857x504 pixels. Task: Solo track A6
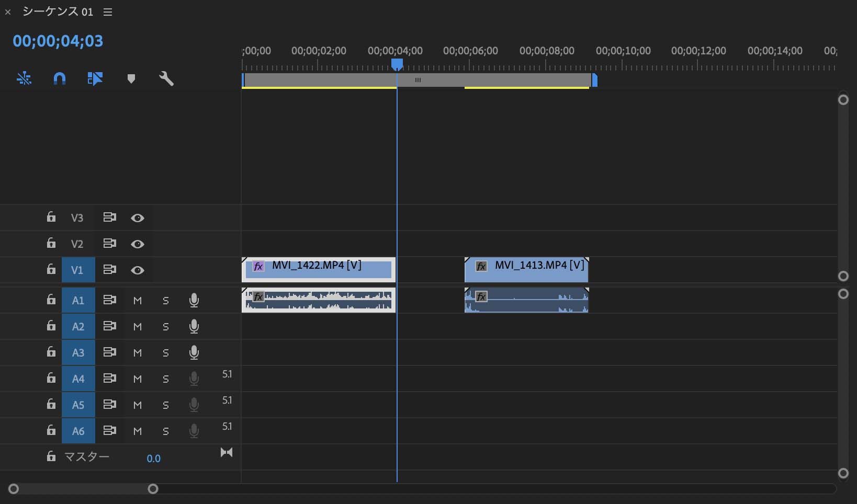coord(166,431)
